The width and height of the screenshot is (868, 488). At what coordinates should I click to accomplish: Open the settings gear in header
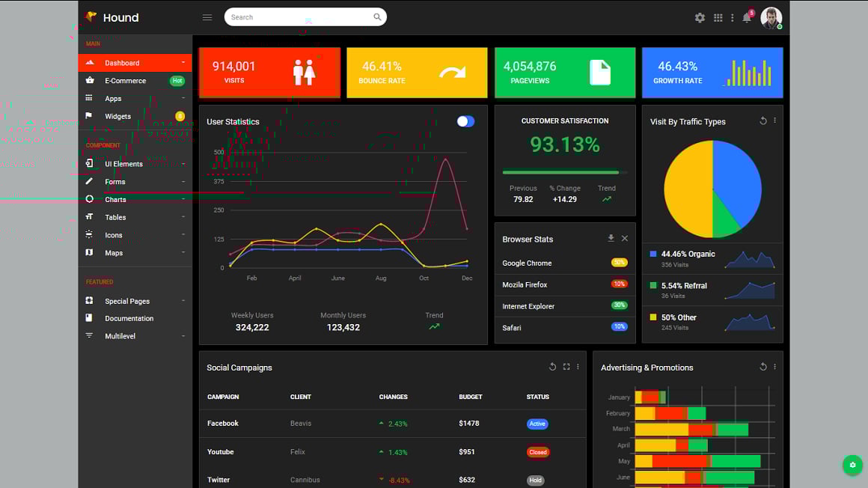[x=700, y=18]
